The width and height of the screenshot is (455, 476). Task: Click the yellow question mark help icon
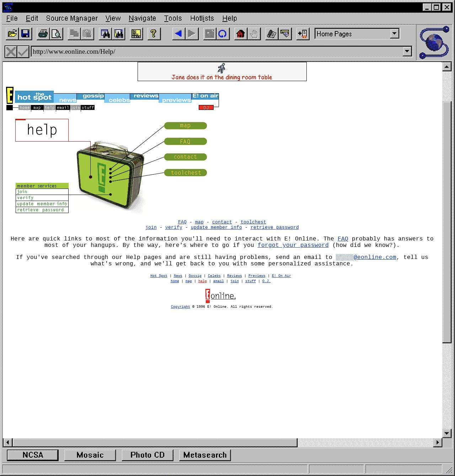point(154,34)
